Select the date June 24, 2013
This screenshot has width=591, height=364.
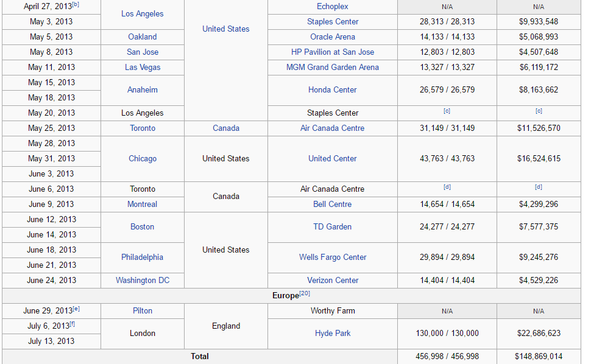coord(51,281)
